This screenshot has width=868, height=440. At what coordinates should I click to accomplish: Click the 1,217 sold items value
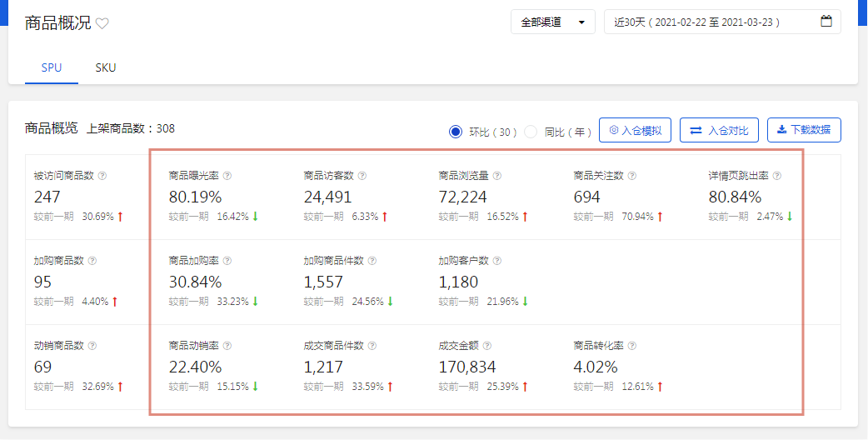coord(323,367)
